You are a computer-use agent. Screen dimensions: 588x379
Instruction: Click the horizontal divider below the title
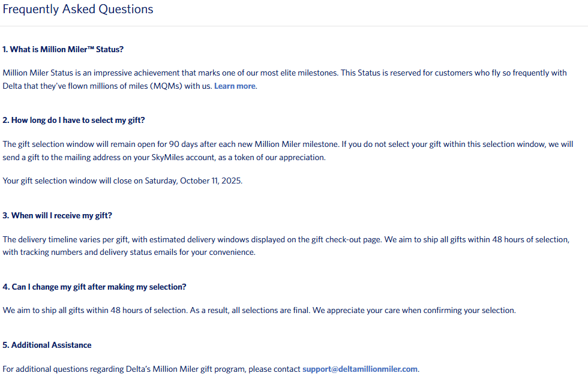pos(294,26)
